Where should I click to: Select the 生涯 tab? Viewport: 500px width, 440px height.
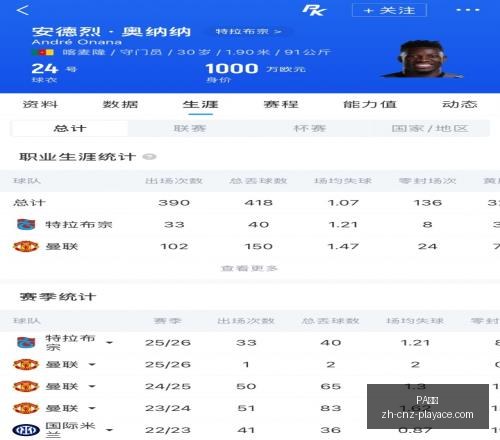[200, 104]
